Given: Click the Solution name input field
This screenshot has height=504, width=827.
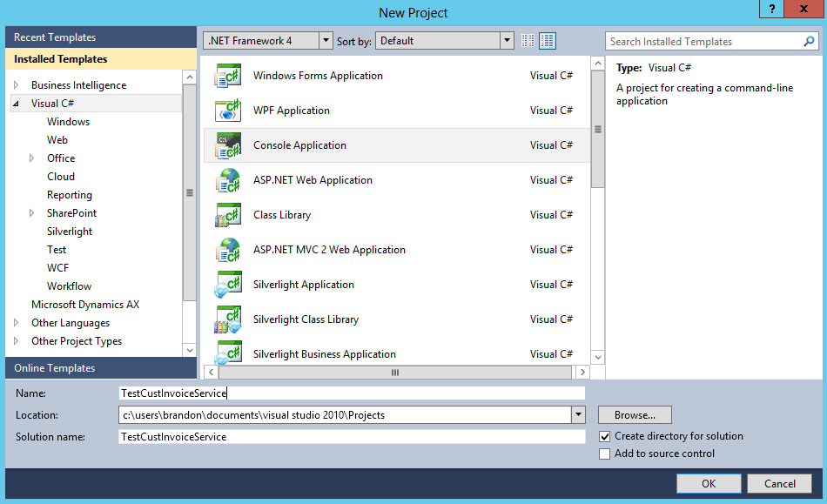Looking at the screenshot, I should 352,436.
